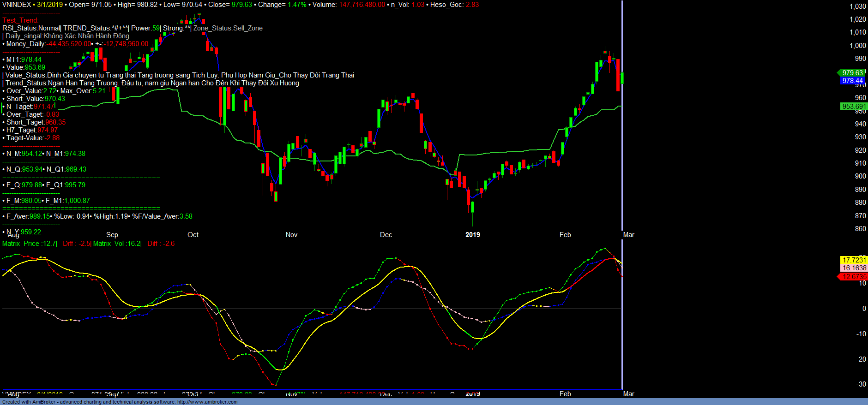Click the red 12.6735 indicator label
The height and width of the screenshot is (405, 868).
[x=854, y=277]
